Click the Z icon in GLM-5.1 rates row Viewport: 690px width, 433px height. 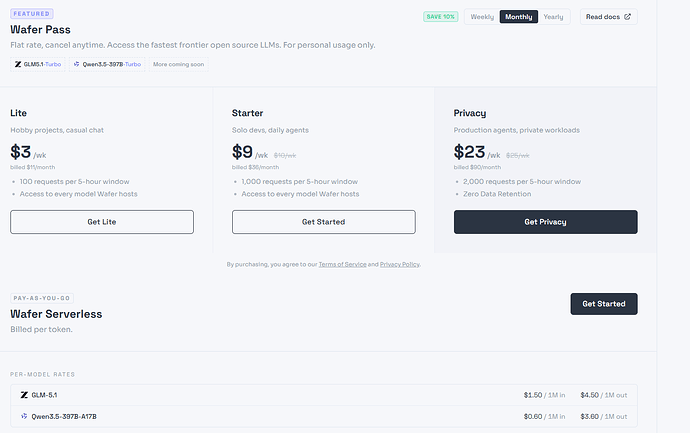(24, 395)
